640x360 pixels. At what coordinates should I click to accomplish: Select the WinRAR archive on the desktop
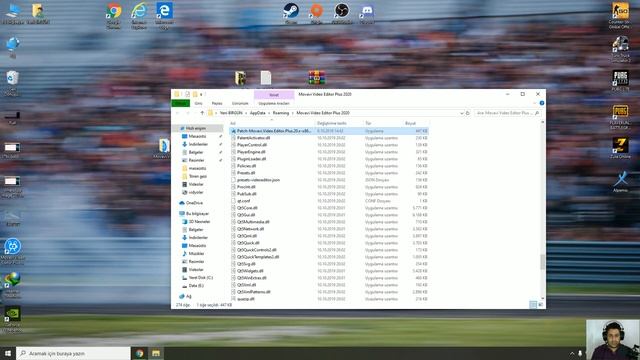point(317,78)
